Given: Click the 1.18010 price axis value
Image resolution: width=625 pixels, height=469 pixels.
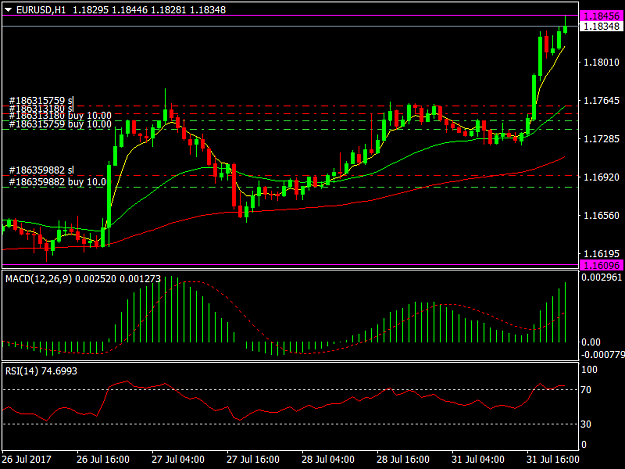Looking at the screenshot, I should [x=601, y=62].
